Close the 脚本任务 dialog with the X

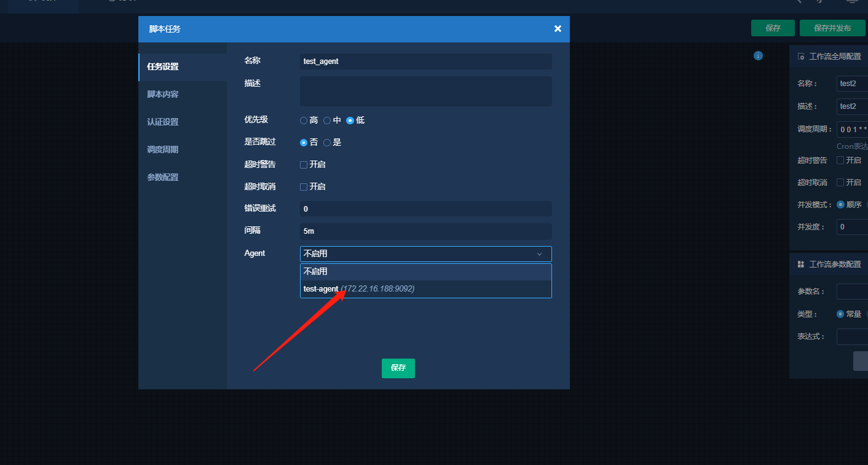click(x=558, y=29)
